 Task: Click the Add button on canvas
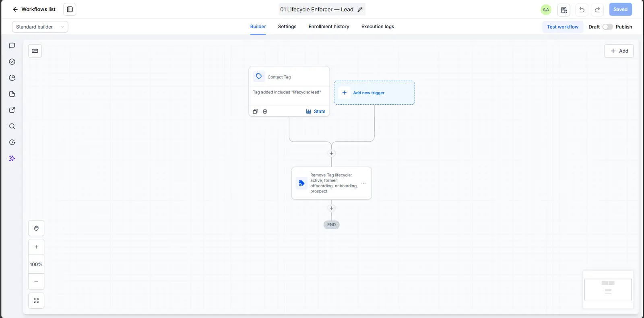click(x=619, y=51)
